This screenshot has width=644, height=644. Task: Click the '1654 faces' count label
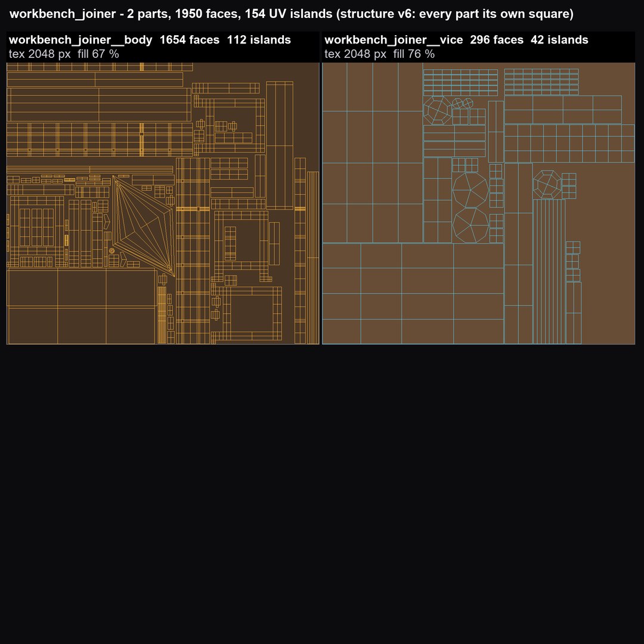[190, 40]
